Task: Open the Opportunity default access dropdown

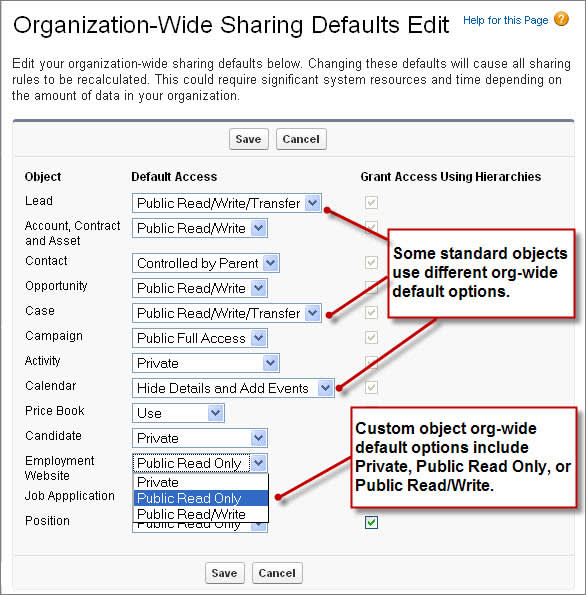Action: (200, 288)
